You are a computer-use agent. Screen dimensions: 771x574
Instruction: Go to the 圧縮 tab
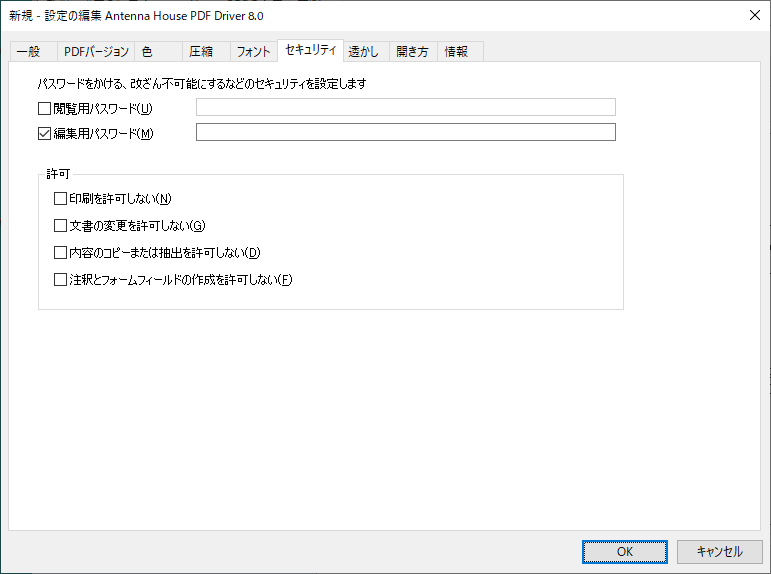click(x=206, y=52)
